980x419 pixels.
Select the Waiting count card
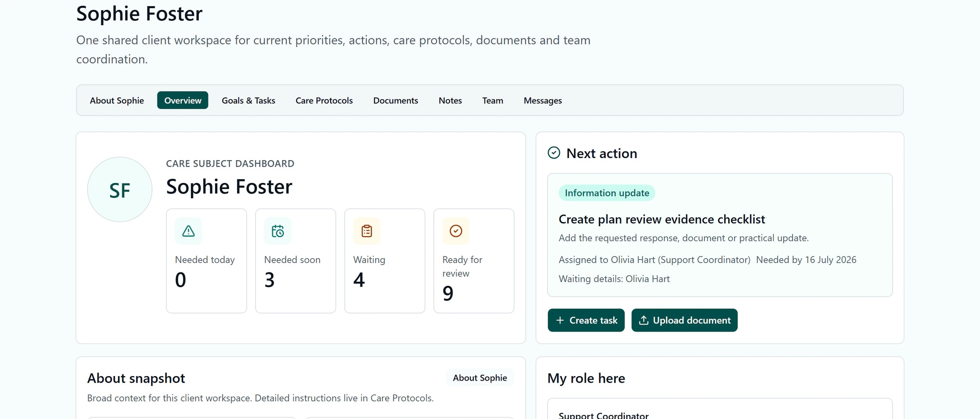[385, 261]
